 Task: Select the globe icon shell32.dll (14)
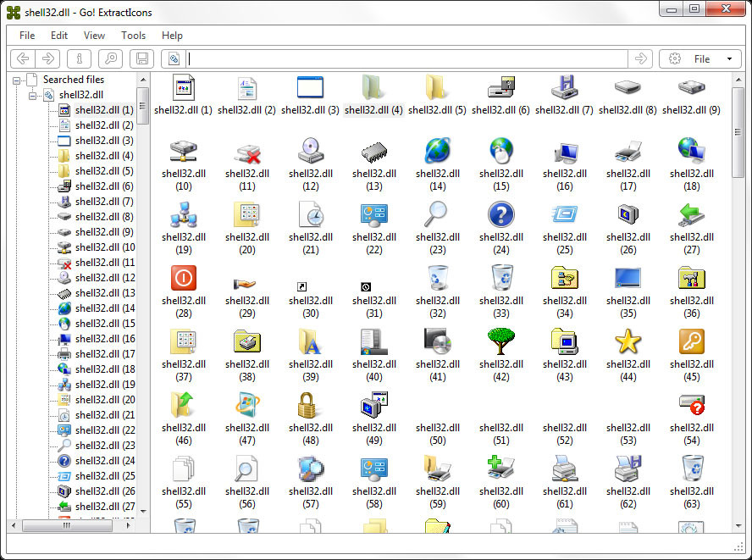437,151
